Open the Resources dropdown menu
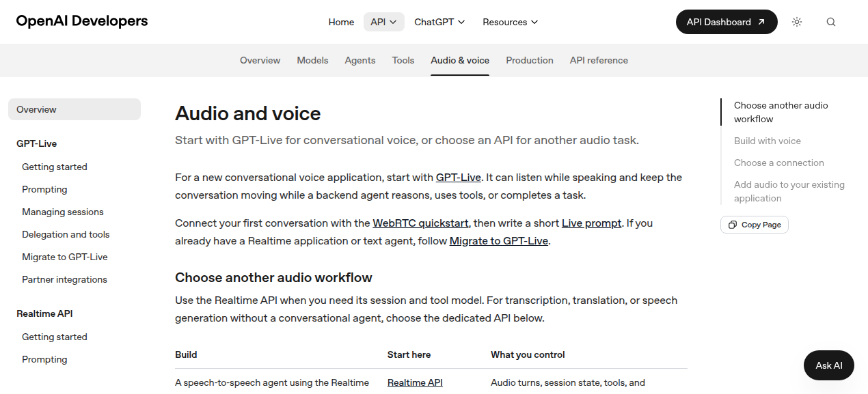 pyautogui.click(x=511, y=22)
